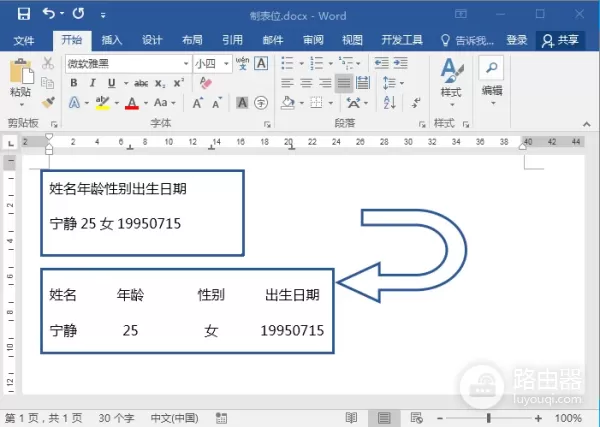Switch to the 邮件 tab

pos(273,40)
